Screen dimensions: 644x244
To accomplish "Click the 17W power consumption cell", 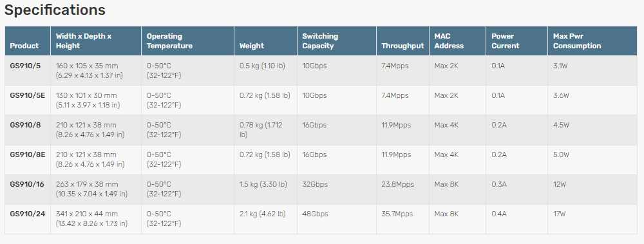I will coord(560,214).
